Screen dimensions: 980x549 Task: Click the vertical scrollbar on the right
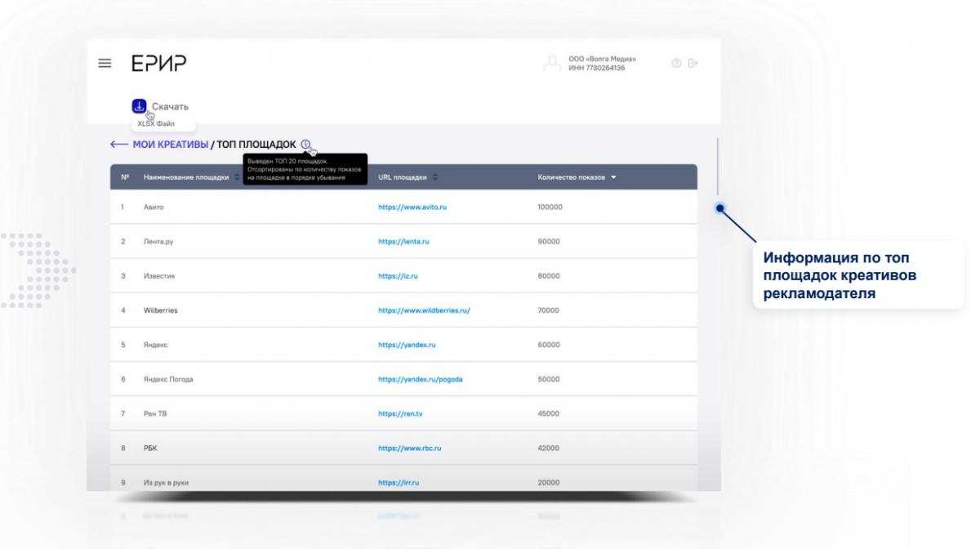coord(717,172)
